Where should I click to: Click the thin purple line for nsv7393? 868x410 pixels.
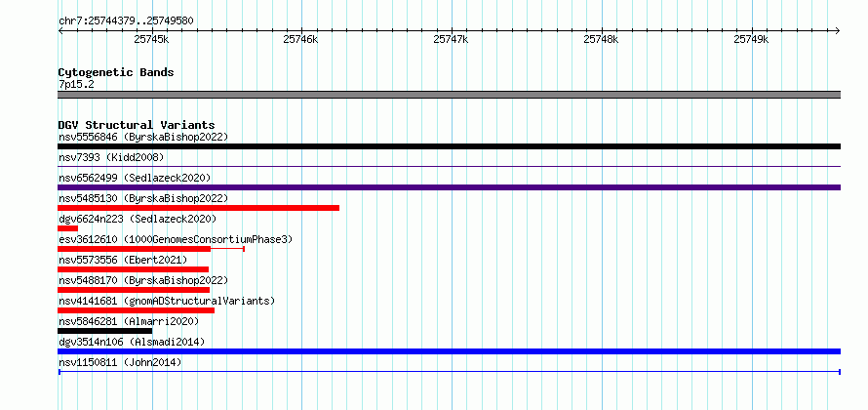449,166
